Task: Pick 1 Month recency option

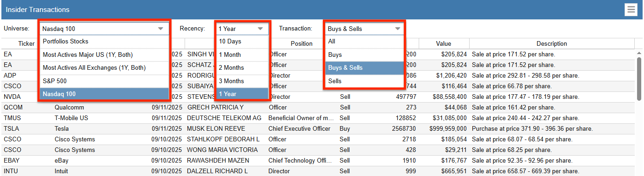Action: (x=242, y=55)
